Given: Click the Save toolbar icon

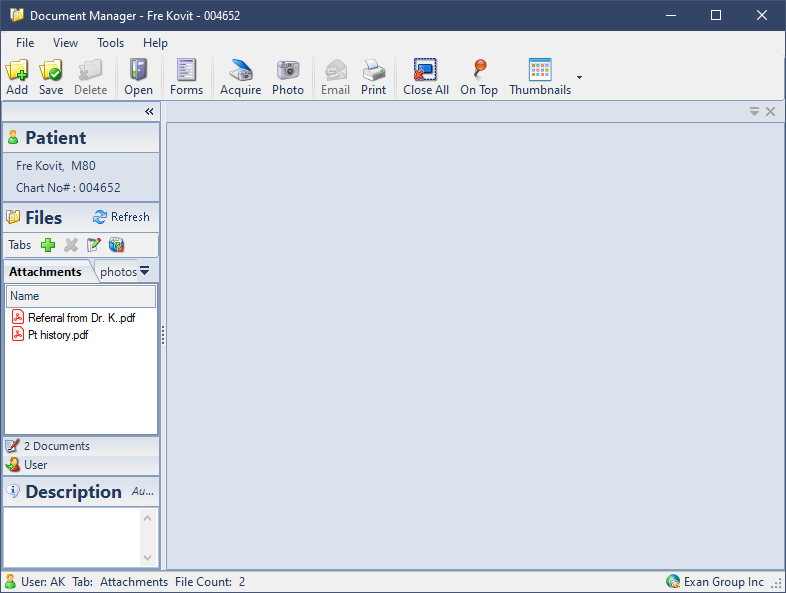Looking at the screenshot, I should click(51, 76).
